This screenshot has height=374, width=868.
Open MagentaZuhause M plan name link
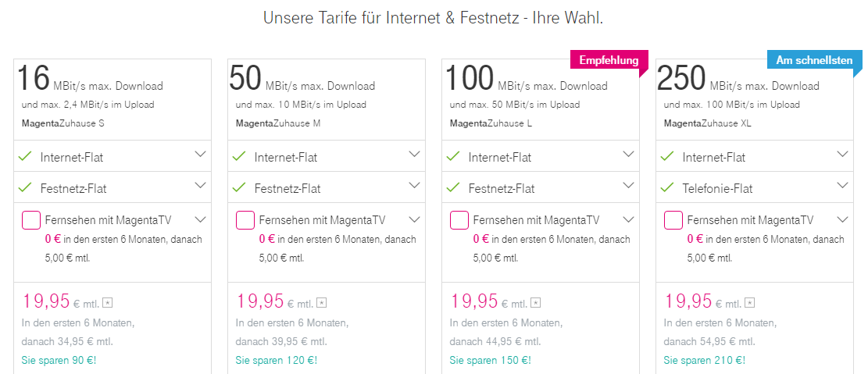[278, 123]
